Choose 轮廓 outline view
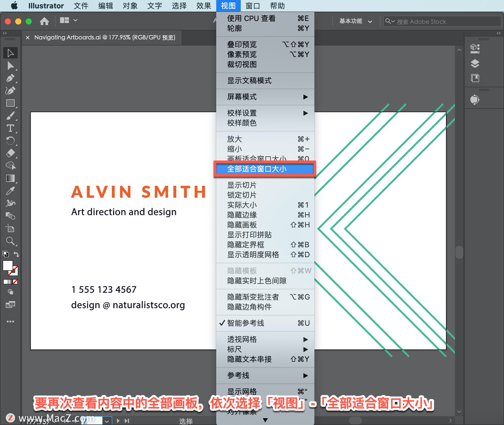 265,28
